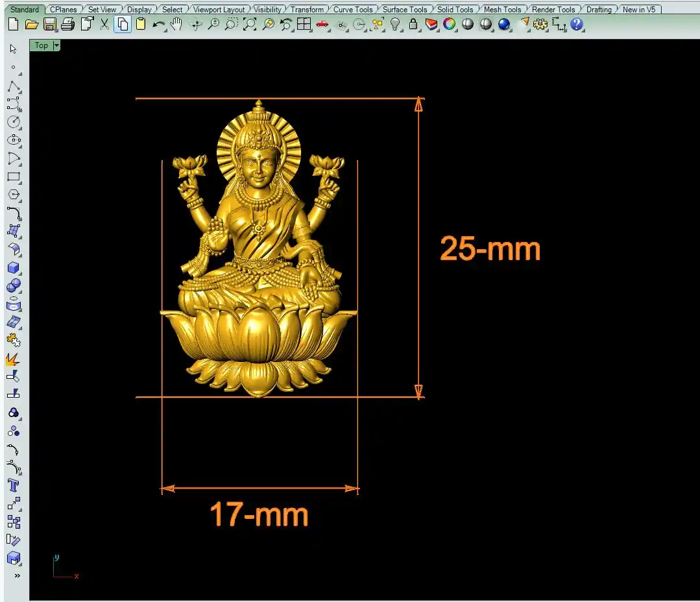This screenshot has width=700, height=602.
Task: Click the Top viewport title label
Action: pos(42,45)
